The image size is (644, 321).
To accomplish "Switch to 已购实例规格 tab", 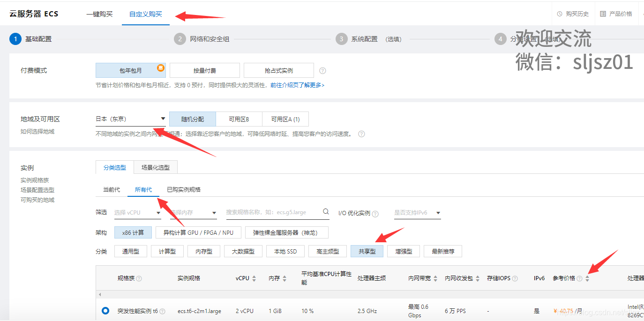I will [x=184, y=189].
